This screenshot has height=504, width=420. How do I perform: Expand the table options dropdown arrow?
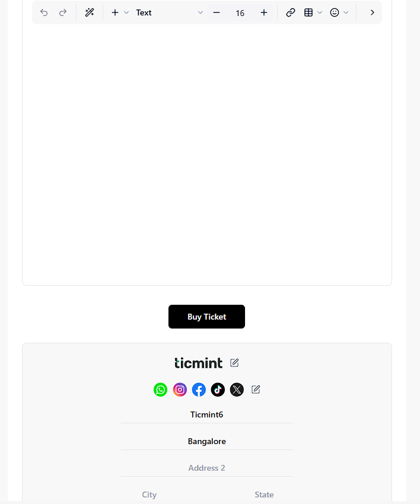point(320,12)
